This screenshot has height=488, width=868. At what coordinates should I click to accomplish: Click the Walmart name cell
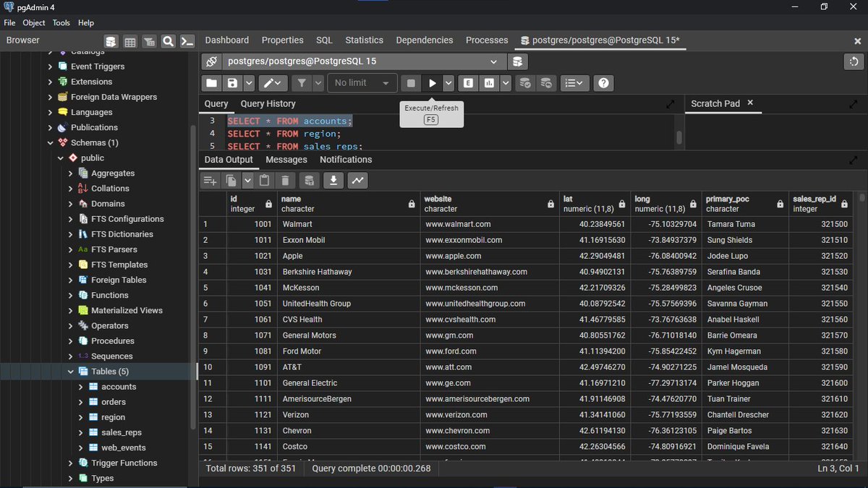[x=349, y=224]
